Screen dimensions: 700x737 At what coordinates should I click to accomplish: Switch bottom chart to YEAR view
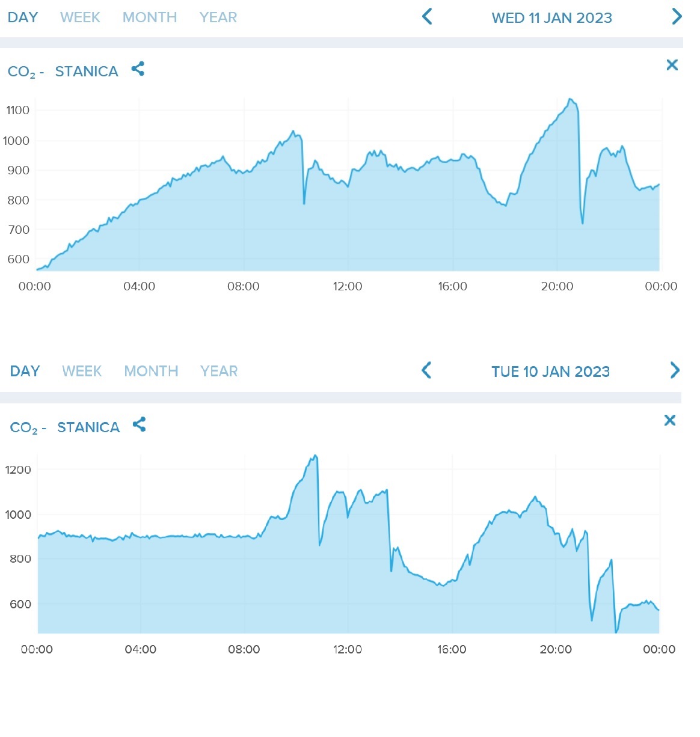[219, 371]
